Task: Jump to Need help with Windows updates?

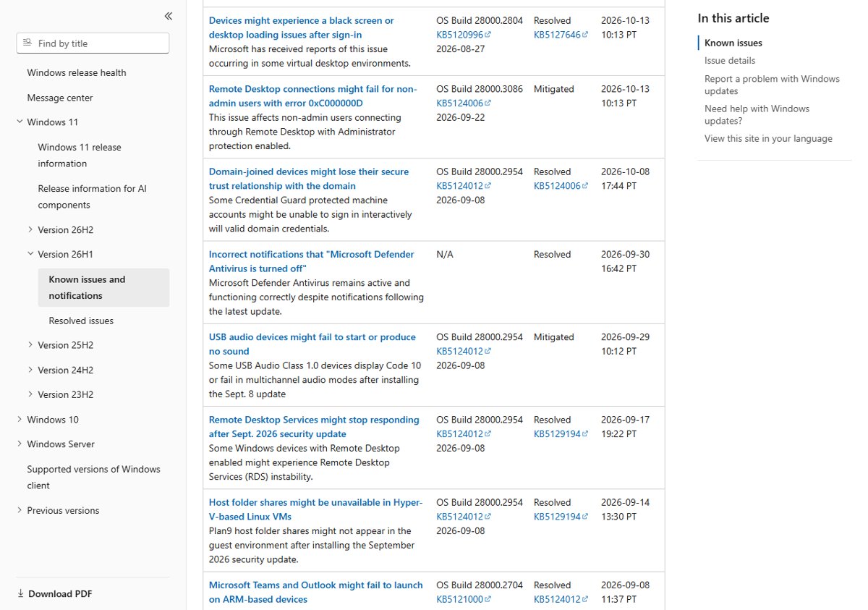Action: (x=757, y=114)
